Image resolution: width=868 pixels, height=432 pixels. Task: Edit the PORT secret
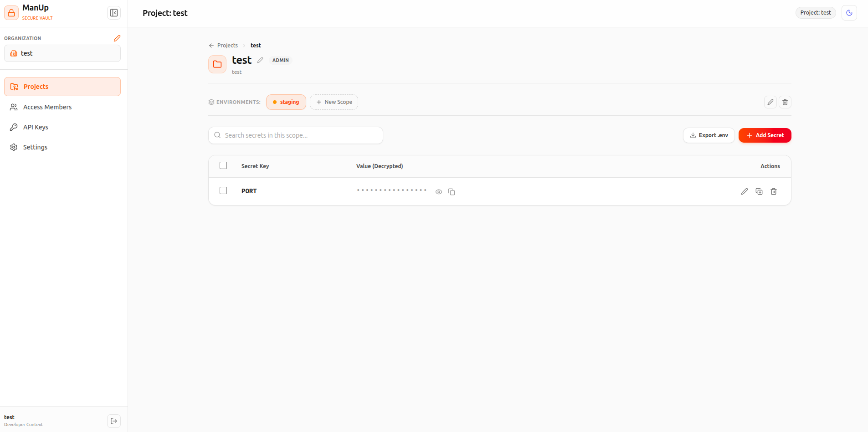click(745, 191)
